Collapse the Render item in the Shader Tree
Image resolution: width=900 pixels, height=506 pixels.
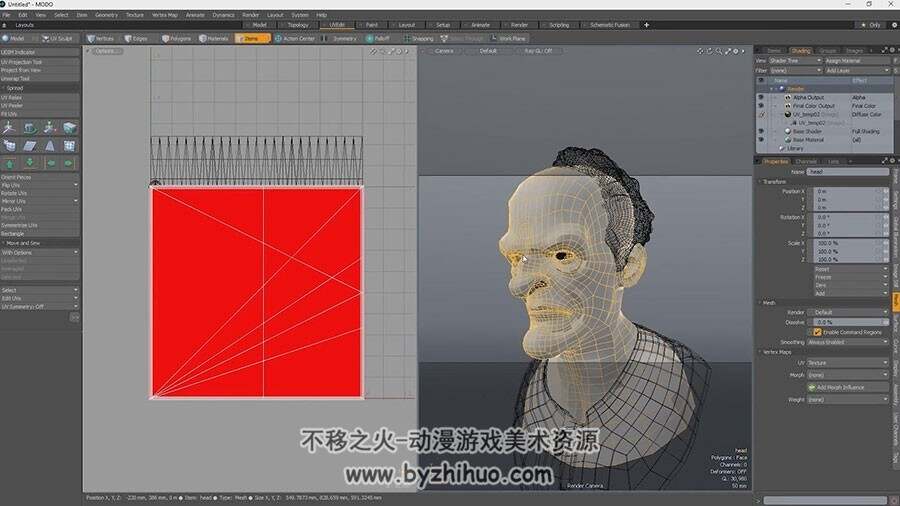click(771, 89)
